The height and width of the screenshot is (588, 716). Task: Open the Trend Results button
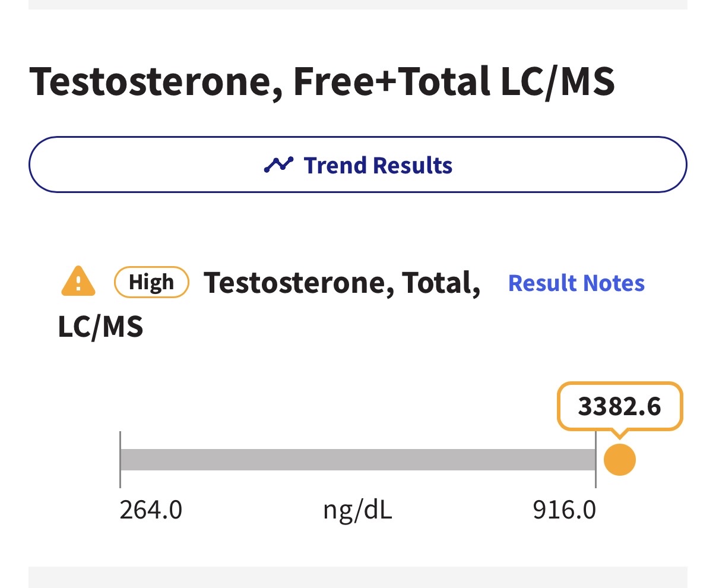[x=357, y=165]
